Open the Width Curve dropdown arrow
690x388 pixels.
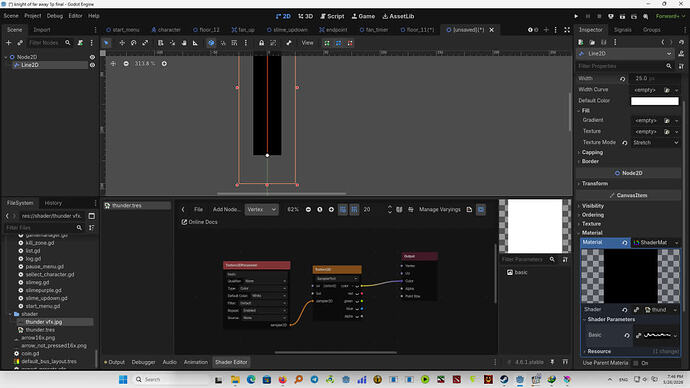(676, 90)
